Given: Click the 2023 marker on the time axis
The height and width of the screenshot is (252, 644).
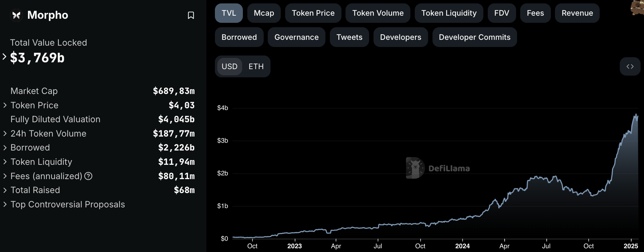Looking at the screenshot, I should click(294, 246).
